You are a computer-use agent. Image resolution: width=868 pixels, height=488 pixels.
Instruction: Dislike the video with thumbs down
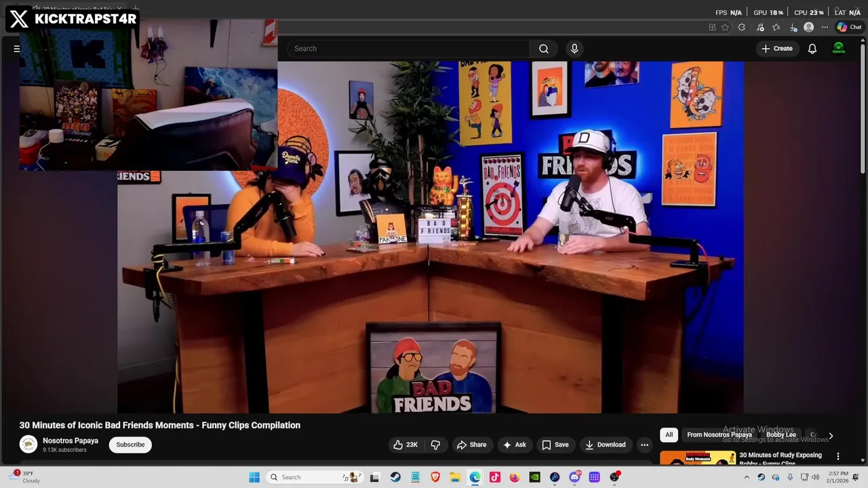click(435, 445)
